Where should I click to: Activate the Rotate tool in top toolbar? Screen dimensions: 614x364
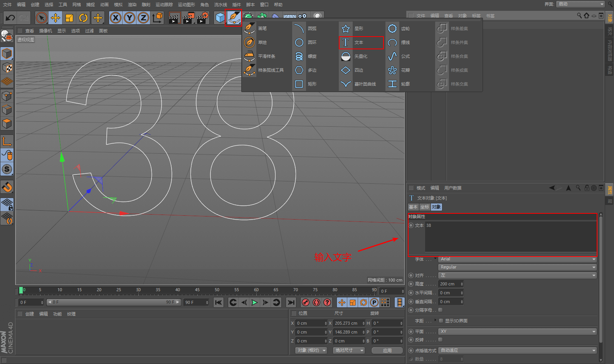click(83, 18)
